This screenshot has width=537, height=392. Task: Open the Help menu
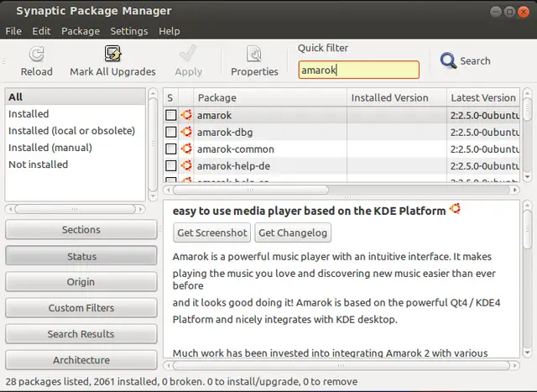click(169, 31)
